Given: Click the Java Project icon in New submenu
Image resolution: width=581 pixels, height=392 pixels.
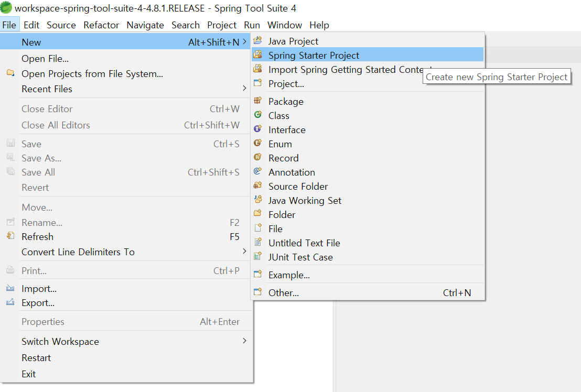Looking at the screenshot, I should click(258, 40).
